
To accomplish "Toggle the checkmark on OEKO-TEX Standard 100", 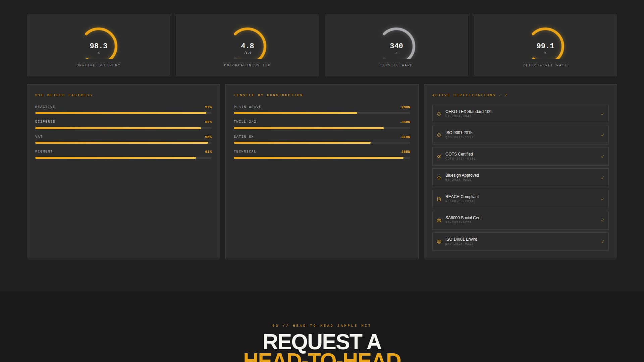I will pyautogui.click(x=603, y=114).
